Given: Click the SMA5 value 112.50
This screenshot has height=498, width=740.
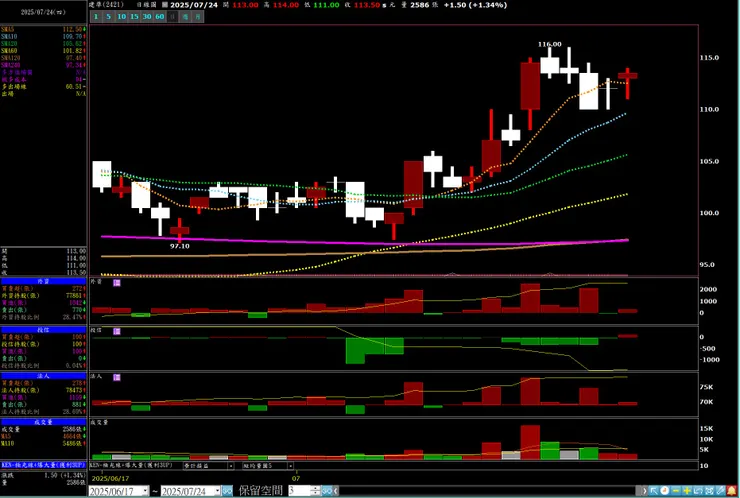Looking at the screenshot, I should pos(73,29).
